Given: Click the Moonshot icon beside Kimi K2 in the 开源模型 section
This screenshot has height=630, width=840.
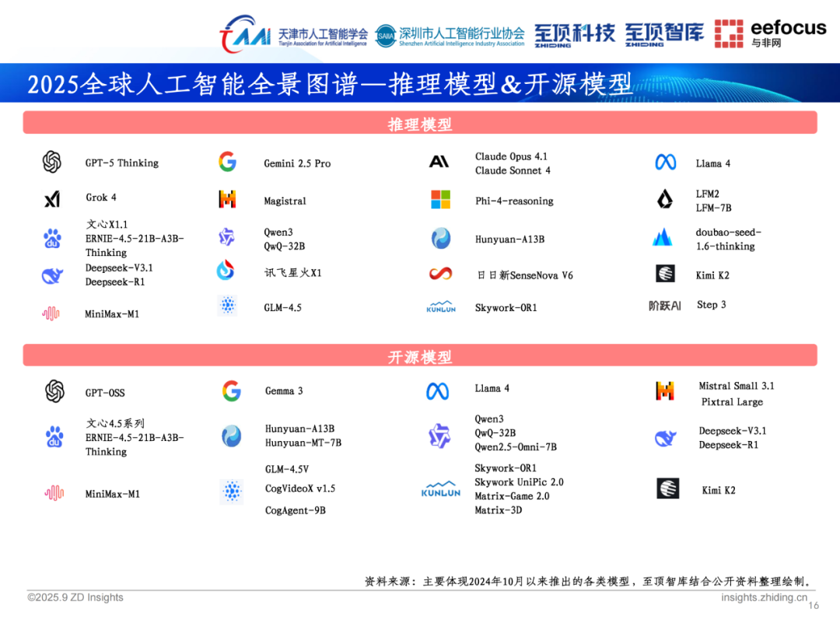Looking at the screenshot, I should point(667,488).
